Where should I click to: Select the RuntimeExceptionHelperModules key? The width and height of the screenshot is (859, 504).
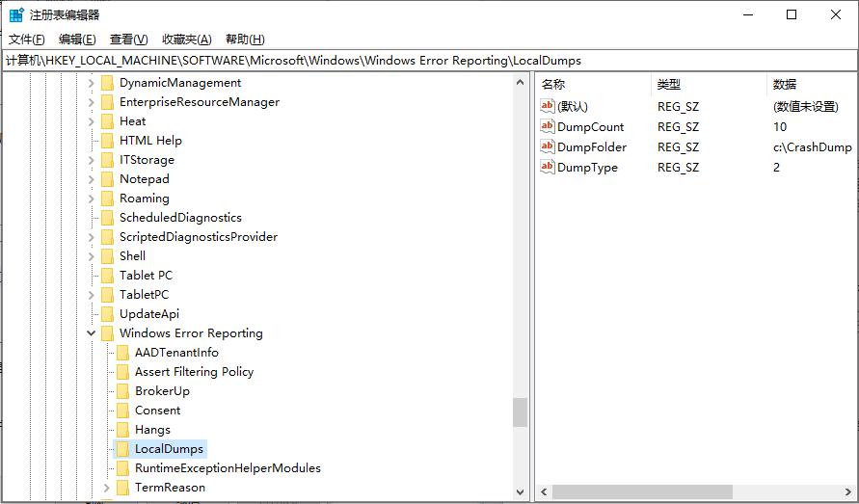pos(228,468)
